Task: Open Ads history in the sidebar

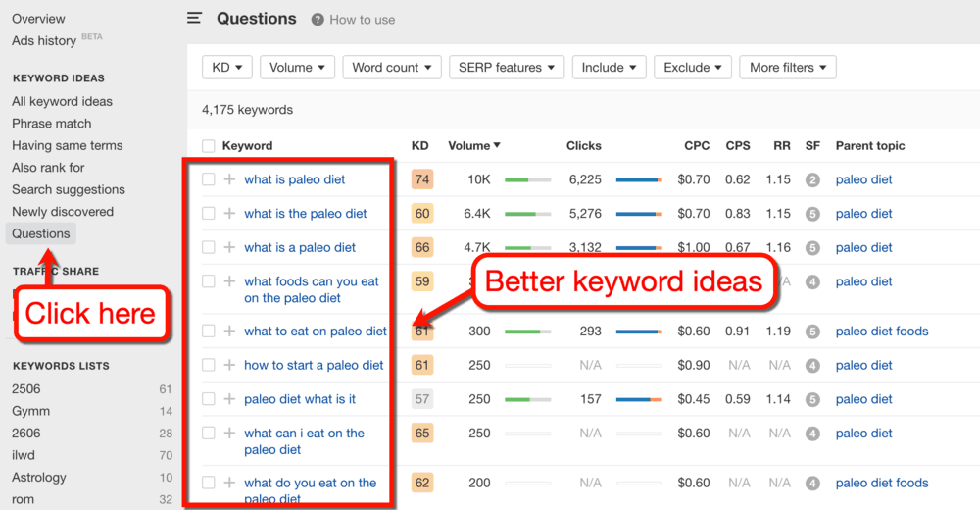Action: point(44,40)
